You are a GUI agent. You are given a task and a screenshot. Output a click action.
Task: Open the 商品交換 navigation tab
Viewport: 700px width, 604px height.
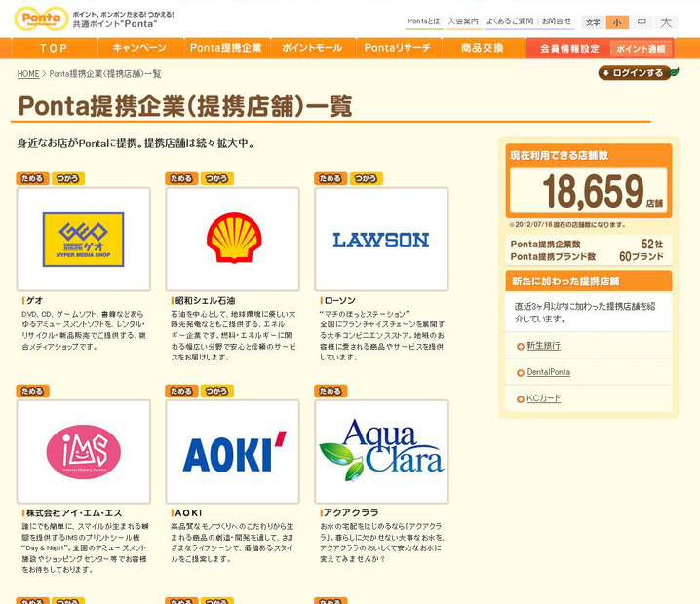pos(483,48)
